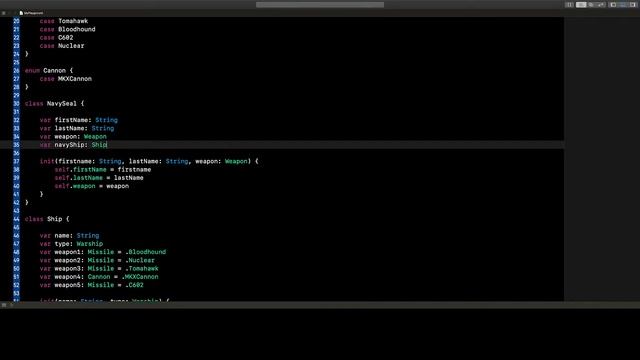Open the playground file breadcrumb in the jump bar
Viewport: 640px width, 360px height.
[x=31, y=13]
